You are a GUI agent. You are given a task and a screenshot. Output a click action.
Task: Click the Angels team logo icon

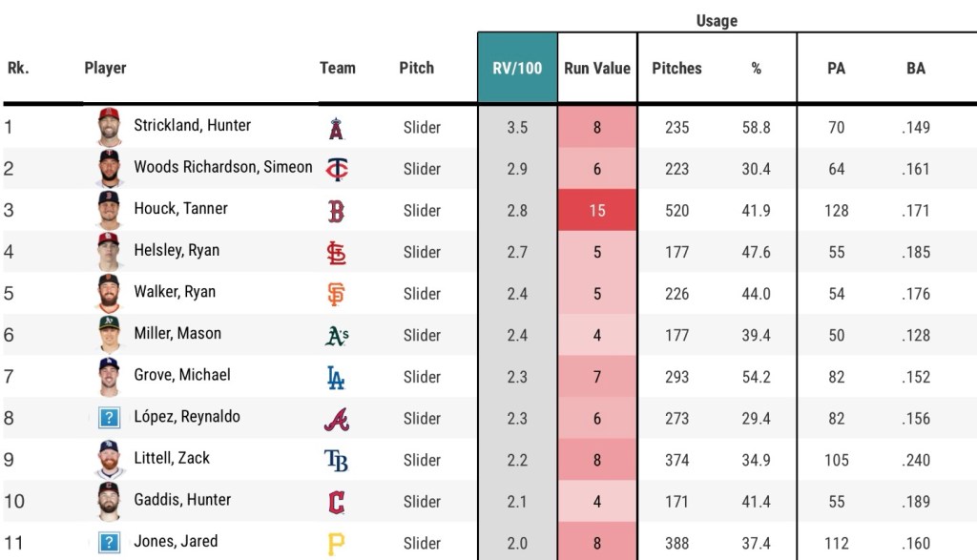point(336,128)
